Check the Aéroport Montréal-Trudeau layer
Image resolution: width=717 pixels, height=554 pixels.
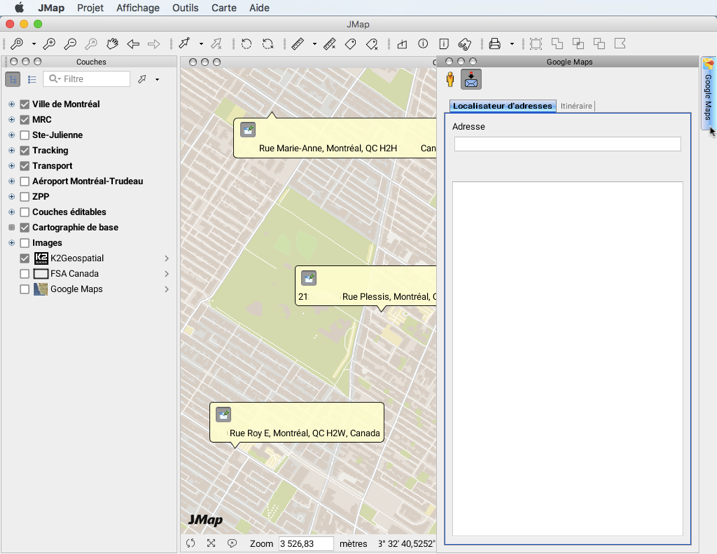pyautogui.click(x=25, y=181)
